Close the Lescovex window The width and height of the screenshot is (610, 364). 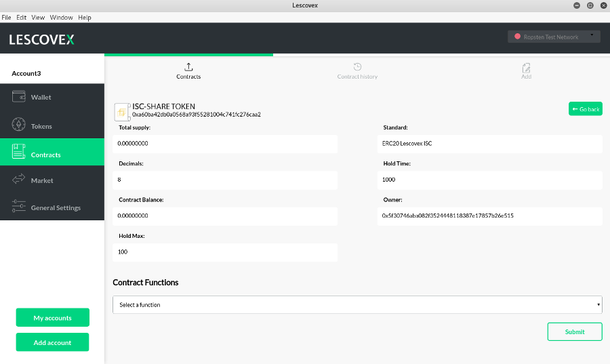coord(604,5)
